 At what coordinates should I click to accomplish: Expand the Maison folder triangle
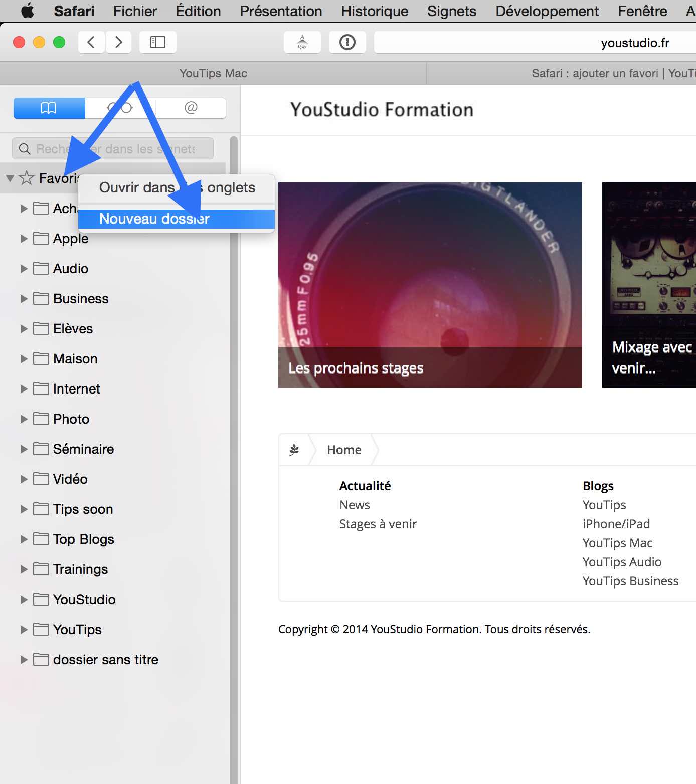[x=24, y=358]
